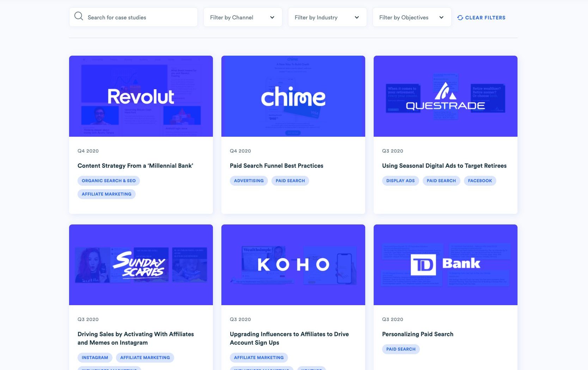The width and height of the screenshot is (588, 370).
Task: Open Paid Search Funnel Best Practices title
Action: coord(276,166)
